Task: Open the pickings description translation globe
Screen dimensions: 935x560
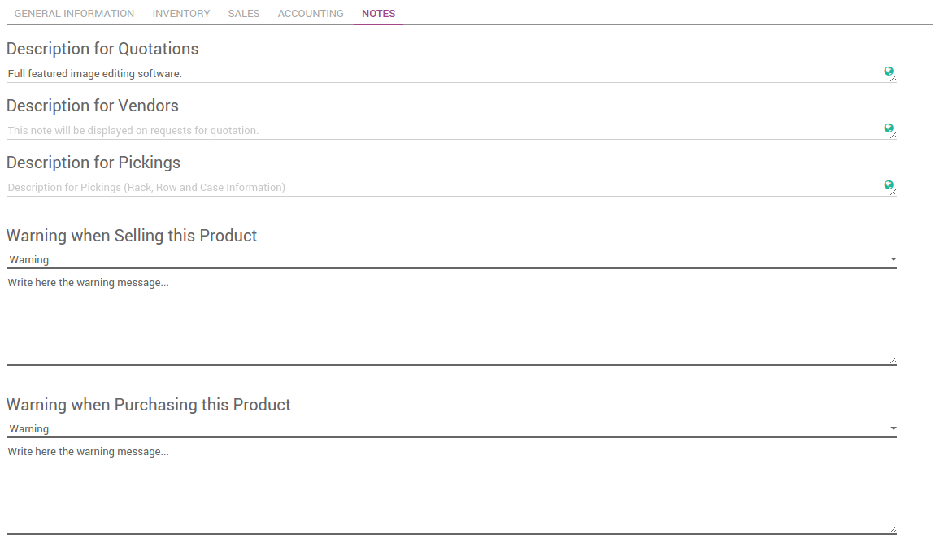Action: click(889, 184)
